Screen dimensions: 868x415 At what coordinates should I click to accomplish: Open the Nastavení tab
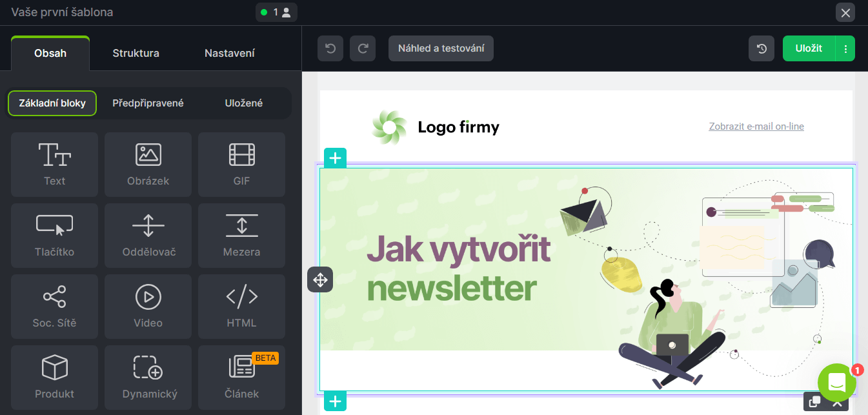click(230, 53)
